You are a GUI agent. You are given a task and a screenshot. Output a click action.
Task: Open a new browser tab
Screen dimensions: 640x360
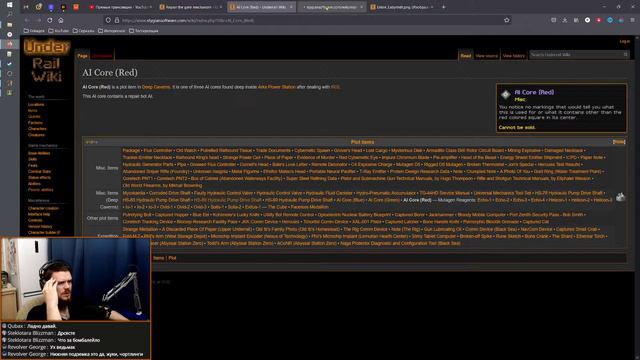(443, 7)
